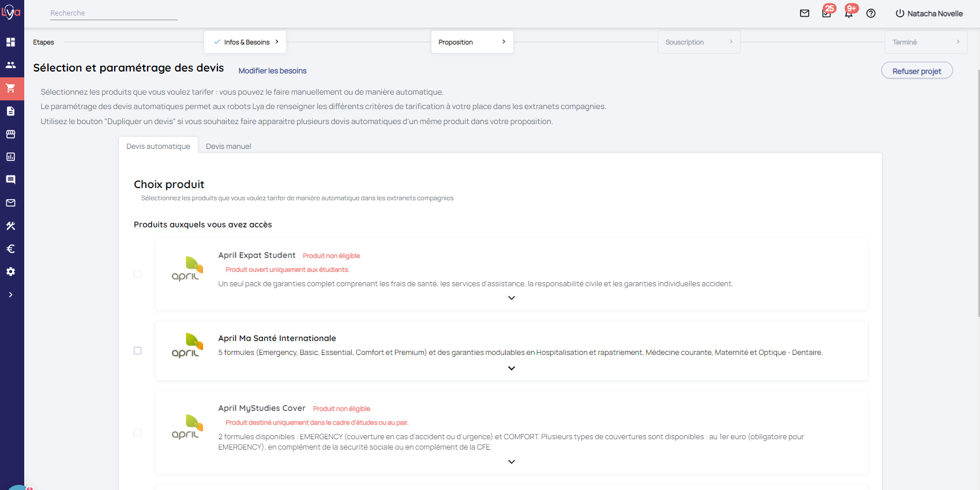The image size is (980, 490).
Task: Click the Modifier les besoins link
Action: click(x=272, y=71)
